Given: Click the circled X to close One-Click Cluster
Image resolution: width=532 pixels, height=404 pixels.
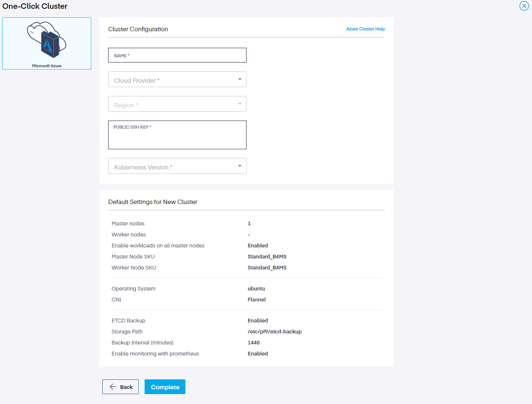Looking at the screenshot, I should (524, 6).
